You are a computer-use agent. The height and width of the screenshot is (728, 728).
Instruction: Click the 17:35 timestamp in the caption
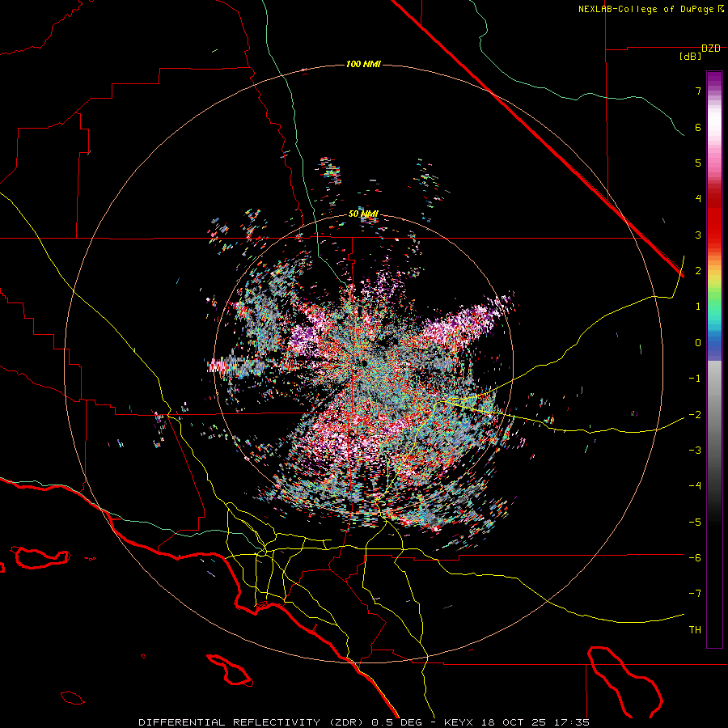click(574, 722)
